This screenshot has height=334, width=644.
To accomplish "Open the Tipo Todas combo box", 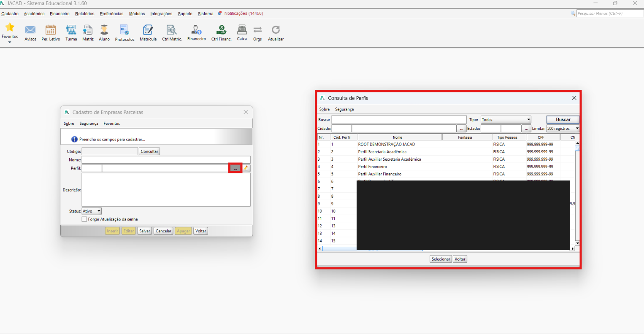I will pos(506,120).
